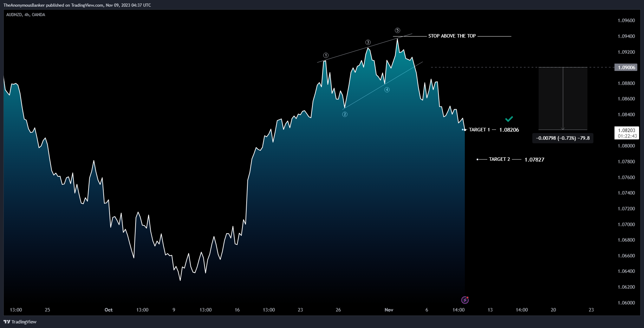Click the 1.07000 price axis label
644x328 pixels.
click(626, 224)
